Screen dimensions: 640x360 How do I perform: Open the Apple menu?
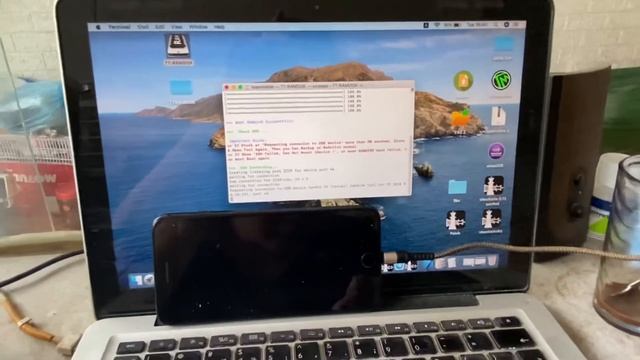(98, 27)
